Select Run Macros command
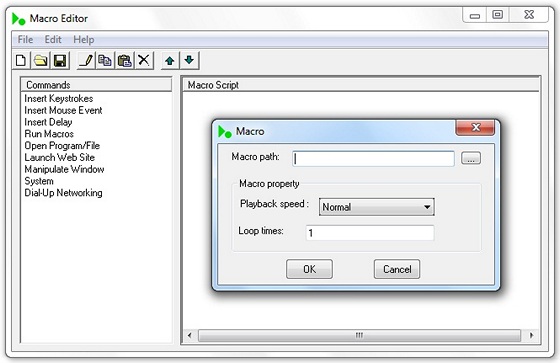 coord(49,134)
